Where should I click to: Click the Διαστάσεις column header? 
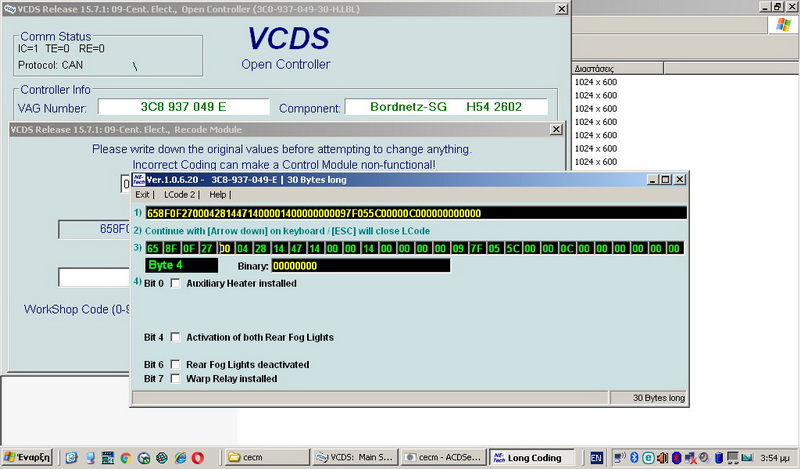pyautogui.click(x=618, y=68)
